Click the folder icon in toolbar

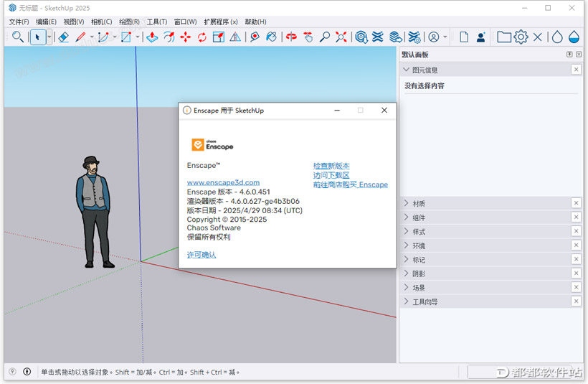504,37
